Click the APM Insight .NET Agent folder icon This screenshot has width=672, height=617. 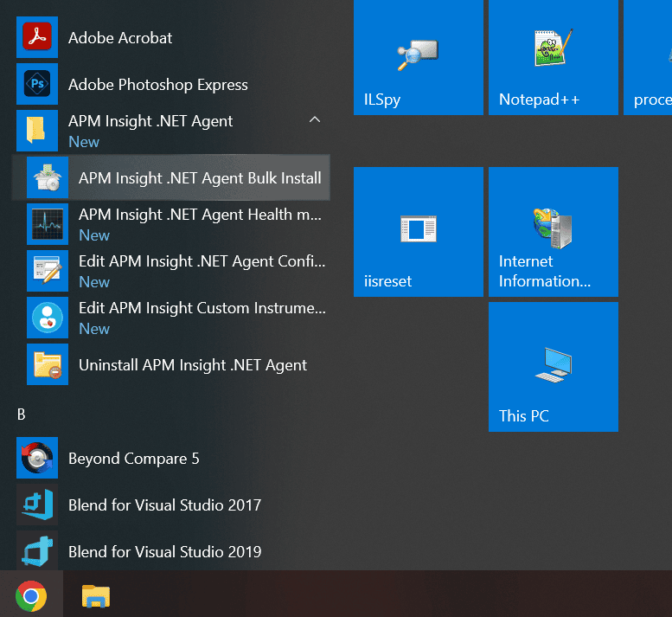click(37, 131)
